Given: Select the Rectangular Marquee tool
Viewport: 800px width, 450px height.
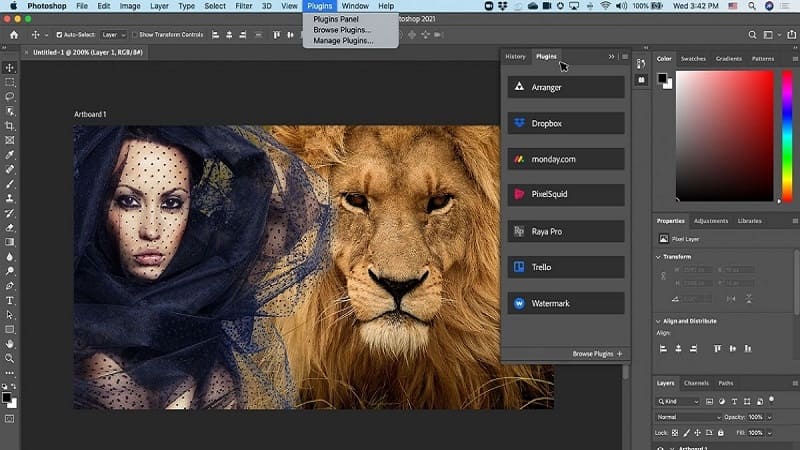Looking at the screenshot, I should tap(10, 82).
